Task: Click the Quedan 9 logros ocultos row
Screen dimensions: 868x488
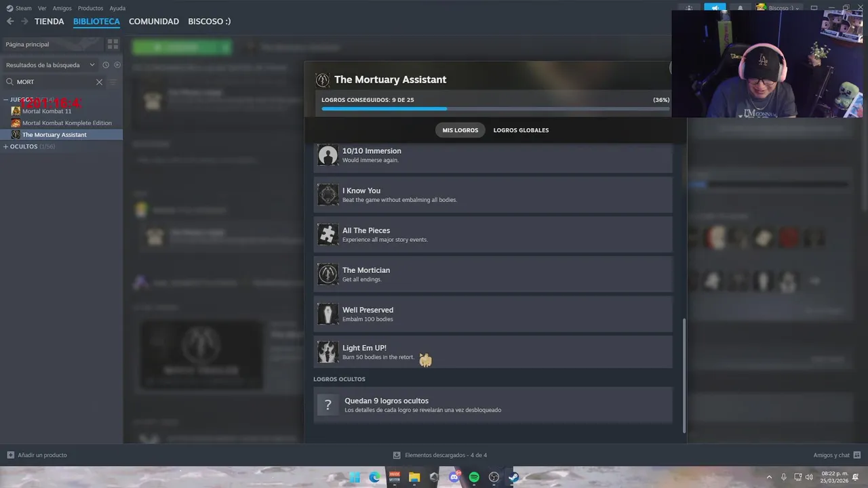Action: (493, 405)
